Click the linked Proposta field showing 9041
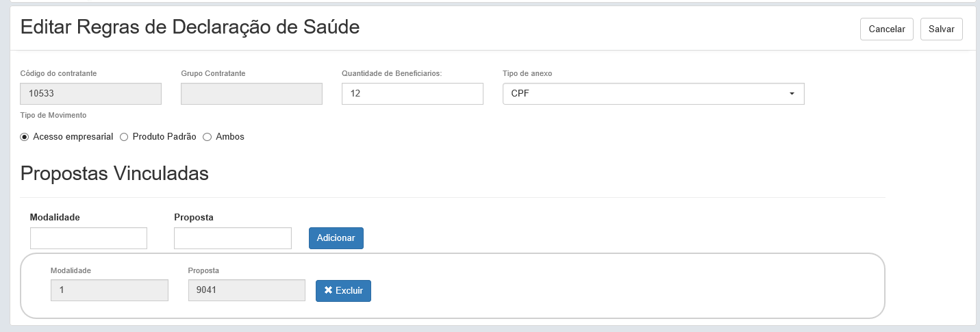980x332 pixels. (247, 290)
